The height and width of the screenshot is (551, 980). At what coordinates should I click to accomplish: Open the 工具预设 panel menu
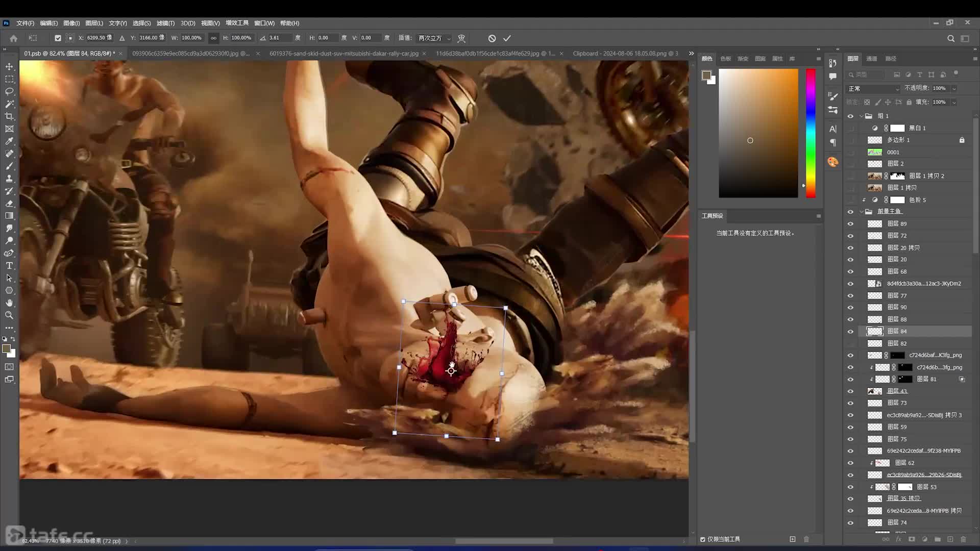(x=819, y=216)
